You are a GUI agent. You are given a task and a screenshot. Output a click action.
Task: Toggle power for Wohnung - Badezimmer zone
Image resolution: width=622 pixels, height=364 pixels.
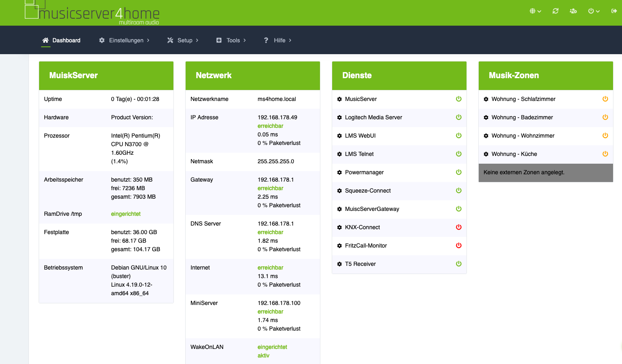[x=605, y=117]
